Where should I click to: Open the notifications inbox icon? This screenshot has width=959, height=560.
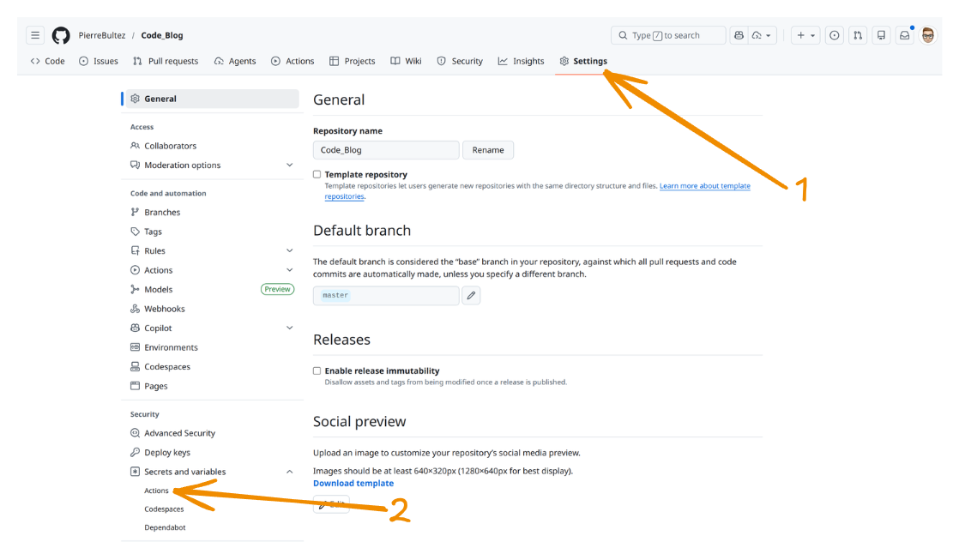coord(904,35)
